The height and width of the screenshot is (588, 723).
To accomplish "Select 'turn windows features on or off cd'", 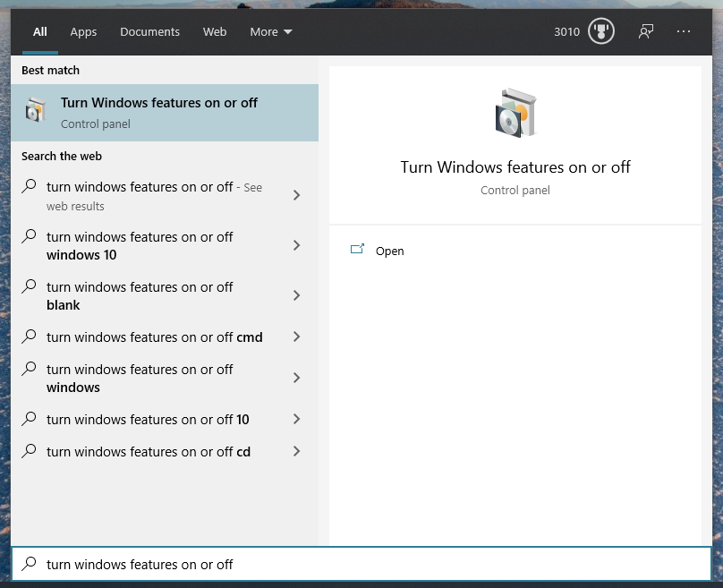I will [165, 451].
